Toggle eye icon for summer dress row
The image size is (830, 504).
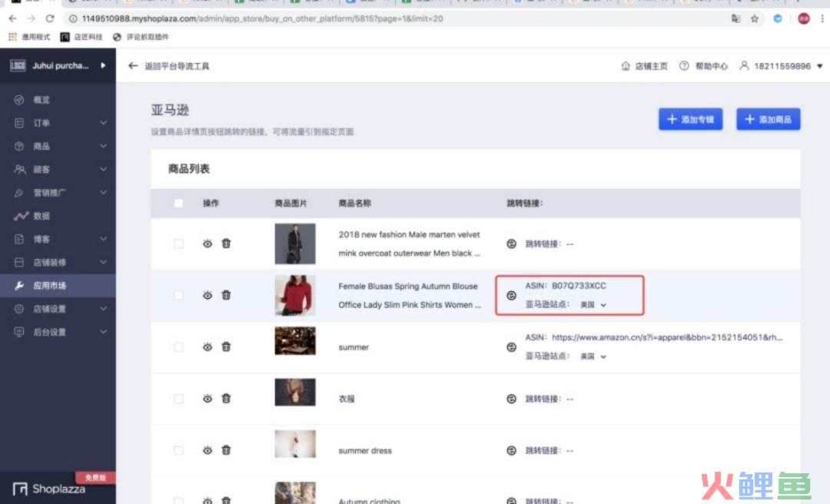point(207,450)
